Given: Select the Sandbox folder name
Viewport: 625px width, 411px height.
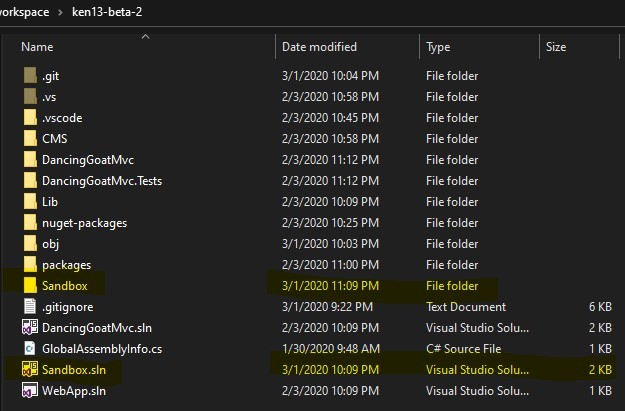Looking at the screenshot, I should click(65, 286).
